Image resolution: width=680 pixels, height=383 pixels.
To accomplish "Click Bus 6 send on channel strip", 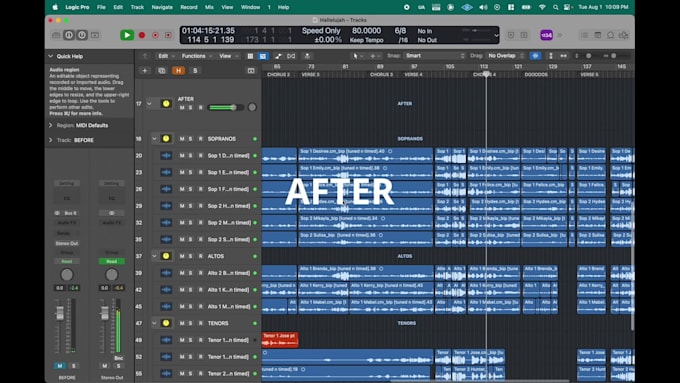I will pos(70,213).
